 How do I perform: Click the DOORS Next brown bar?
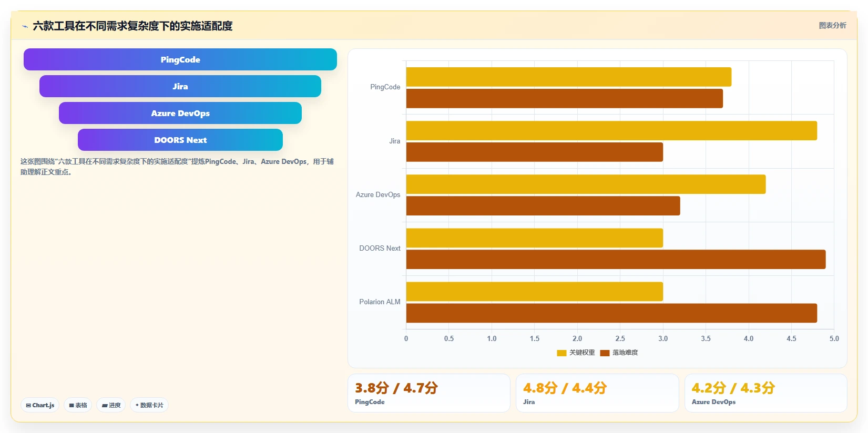click(x=616, y=259)
